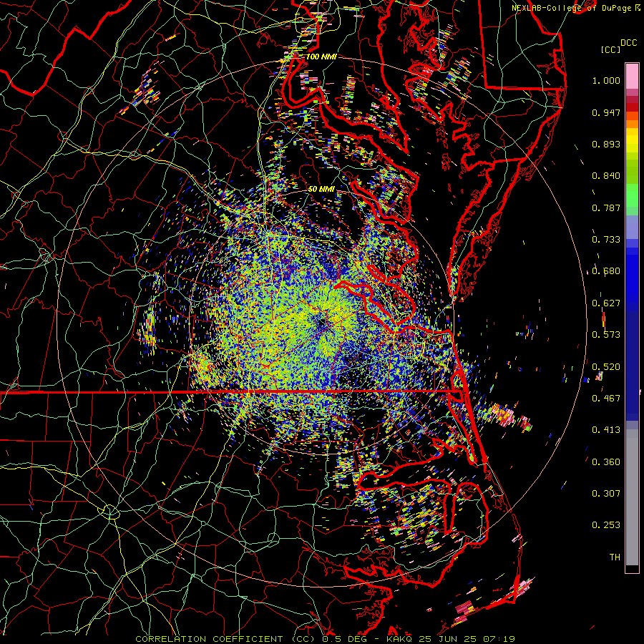Select the 1.000 legend value

pos(606,80)
